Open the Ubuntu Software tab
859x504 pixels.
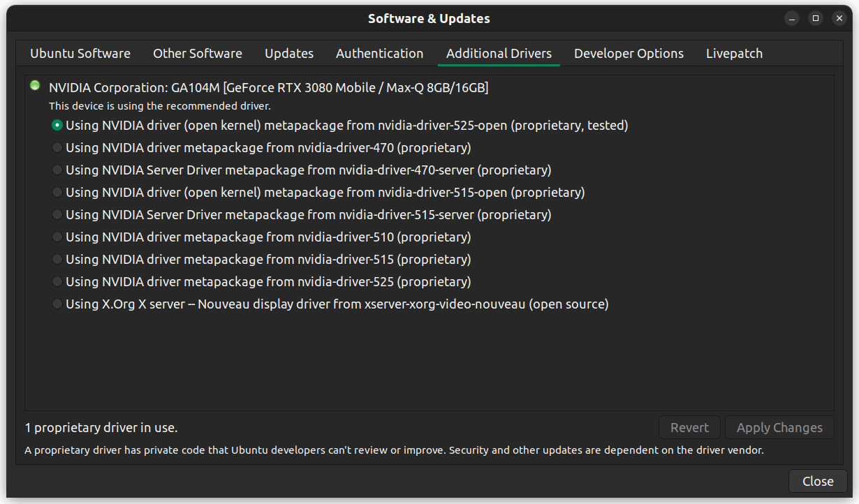(x=80, y=53)
